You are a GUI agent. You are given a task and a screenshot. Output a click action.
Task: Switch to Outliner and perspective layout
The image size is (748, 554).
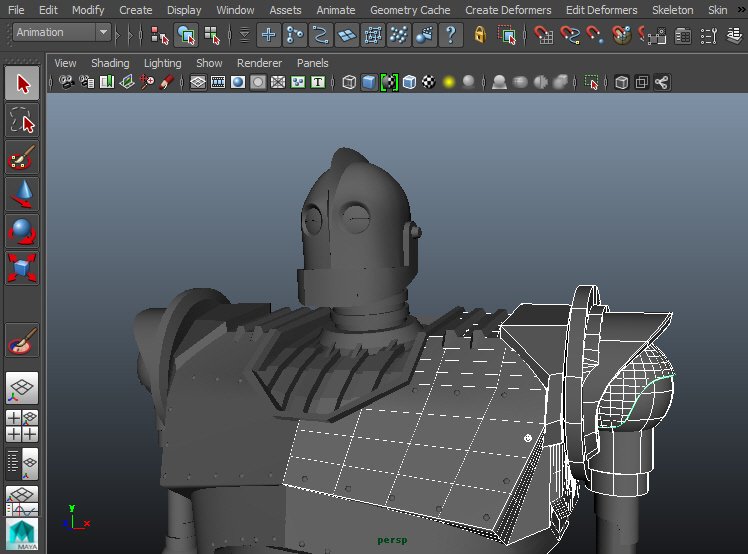click(x=22, y=463)
